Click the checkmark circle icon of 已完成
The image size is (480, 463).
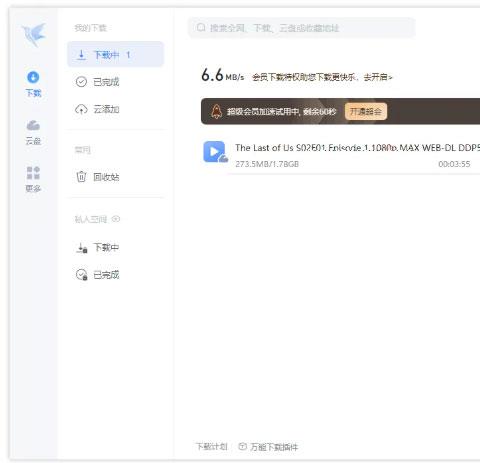pos(81,82)
